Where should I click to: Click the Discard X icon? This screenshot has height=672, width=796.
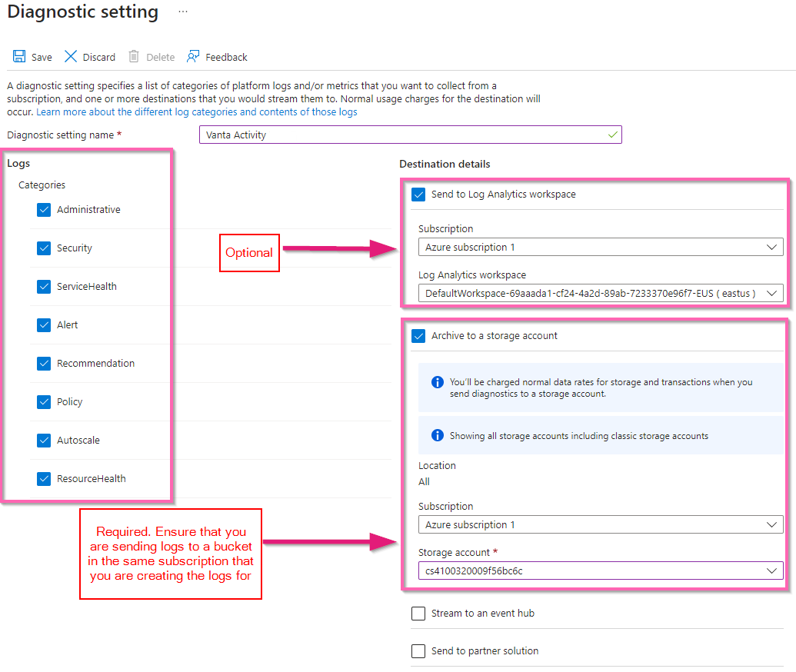[x=71, y=56]
